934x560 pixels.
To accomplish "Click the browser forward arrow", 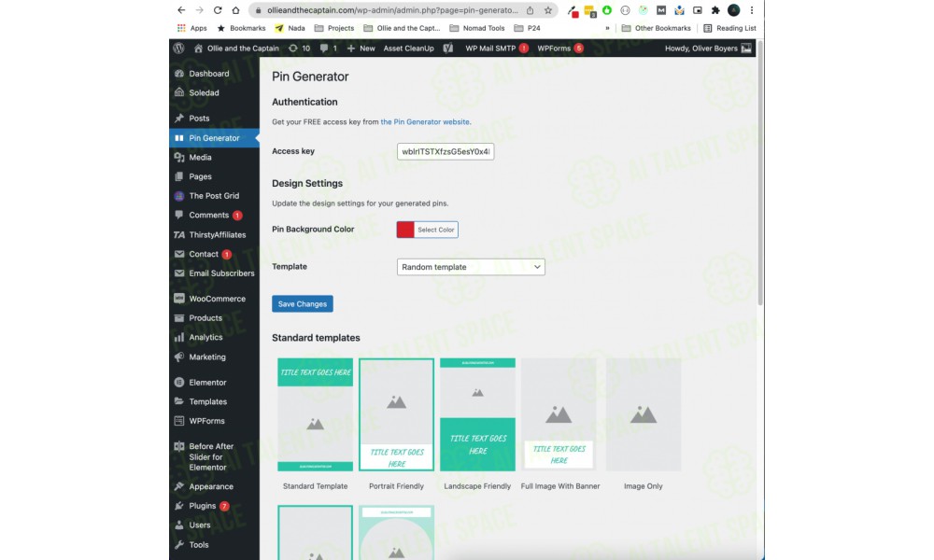I will [200, 10].
